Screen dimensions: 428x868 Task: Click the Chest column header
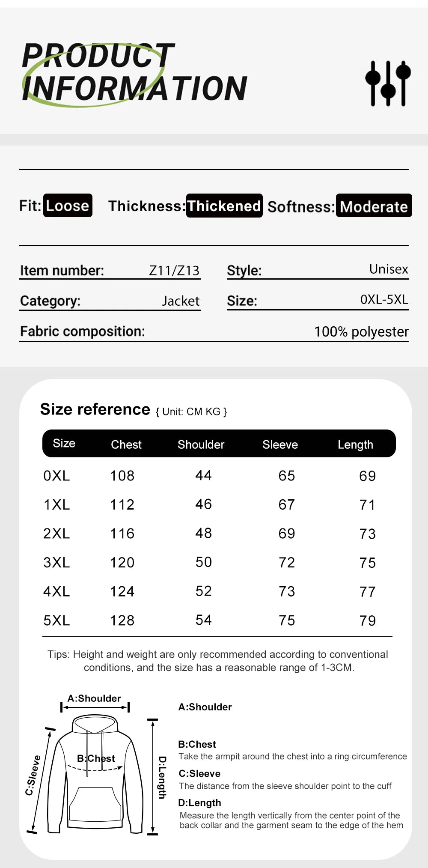[126, 444]
